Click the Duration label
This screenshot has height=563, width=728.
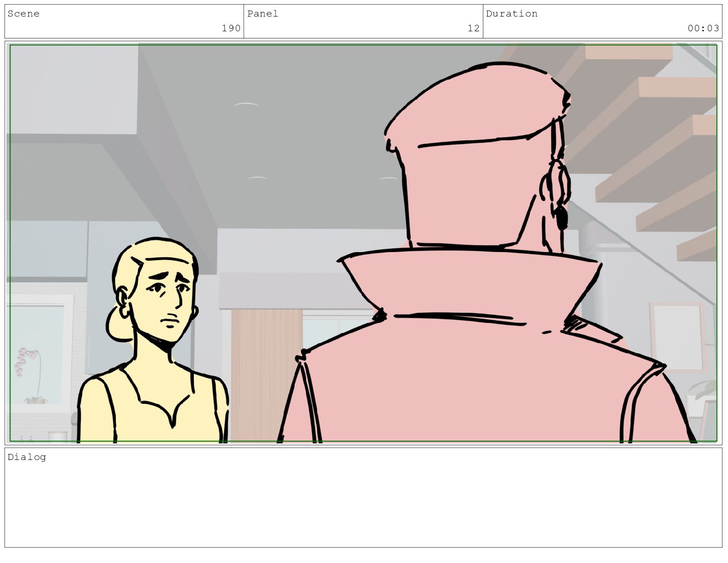pos(512,14)
